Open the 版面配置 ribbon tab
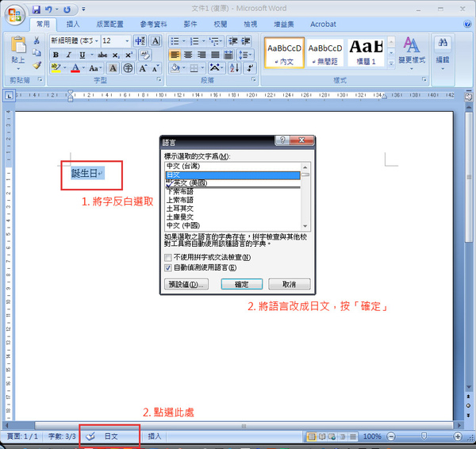The image size is (476, 449). [x=109, y=25]
